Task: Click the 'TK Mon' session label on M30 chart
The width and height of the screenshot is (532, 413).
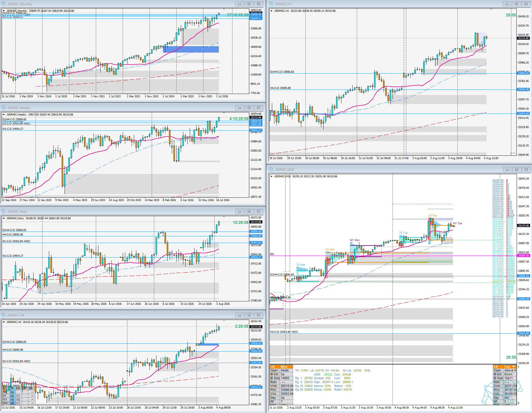Action: click(x=301, y=265)
